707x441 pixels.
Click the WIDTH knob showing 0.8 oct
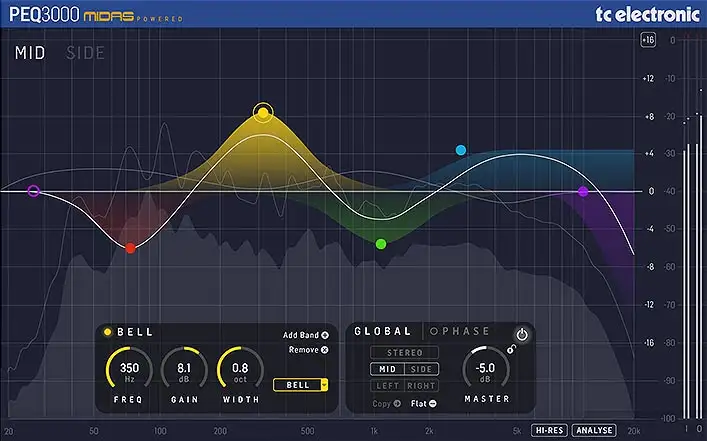point(240,368)
